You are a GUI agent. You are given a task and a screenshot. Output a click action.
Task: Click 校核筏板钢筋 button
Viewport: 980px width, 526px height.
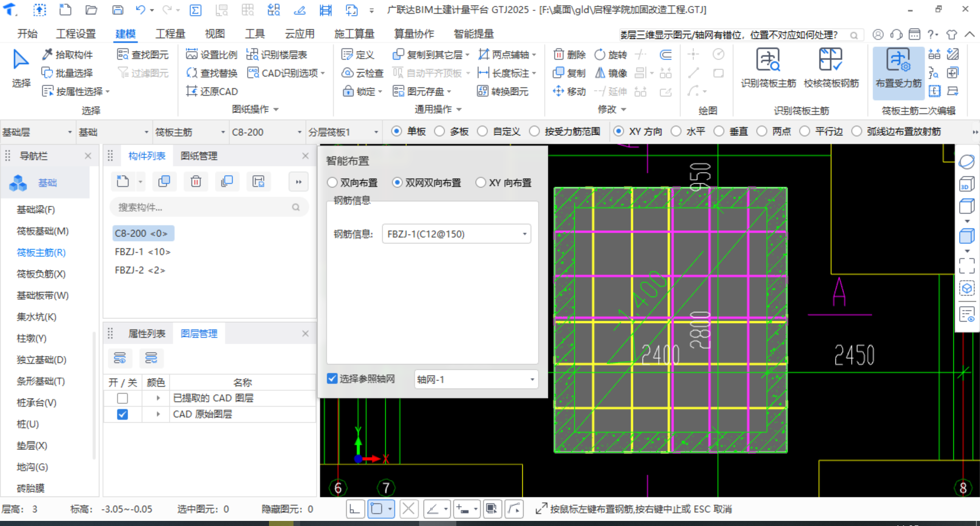pyautogui.click(x=831, y=68)
